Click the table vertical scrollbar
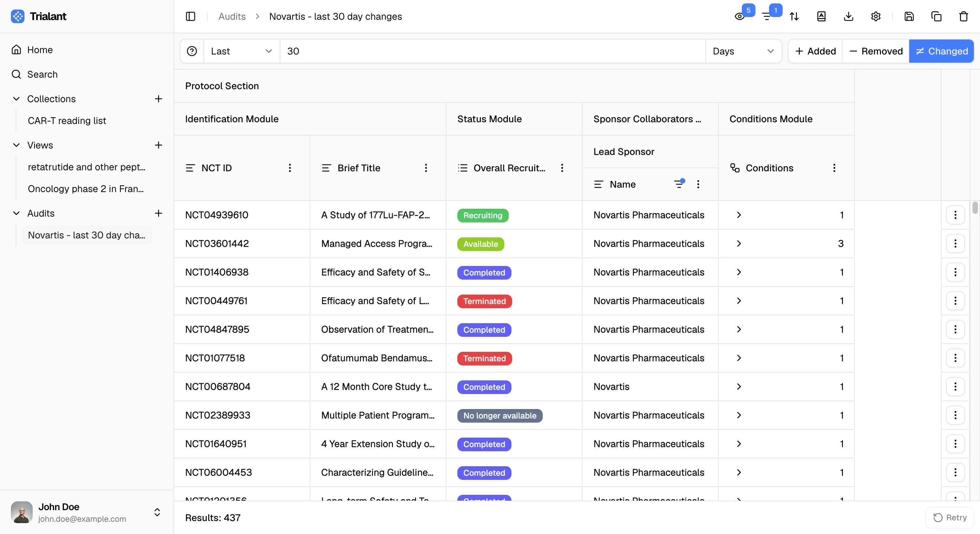Image resolution: width=980 pixels, height=534 pixels. pos(975,208)
